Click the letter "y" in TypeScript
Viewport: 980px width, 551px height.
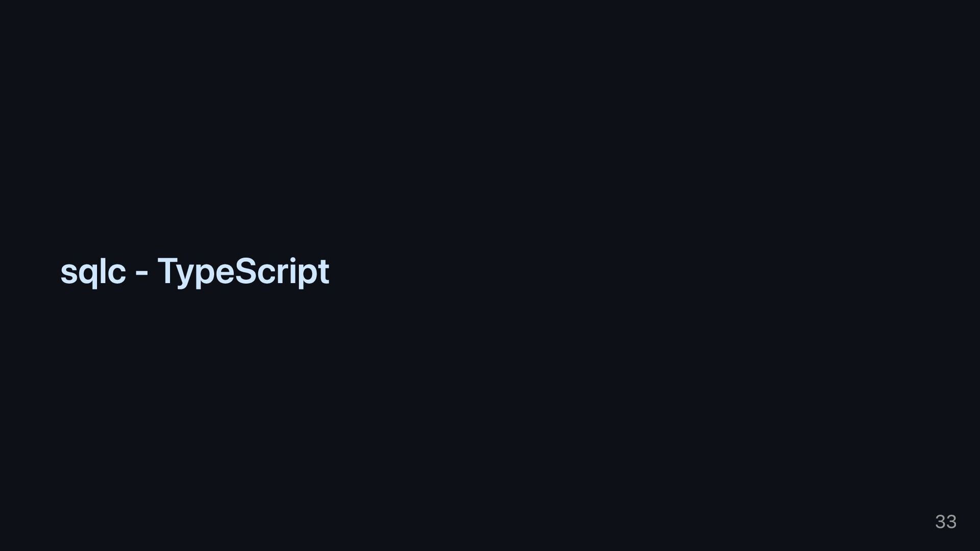pos(187,277)
